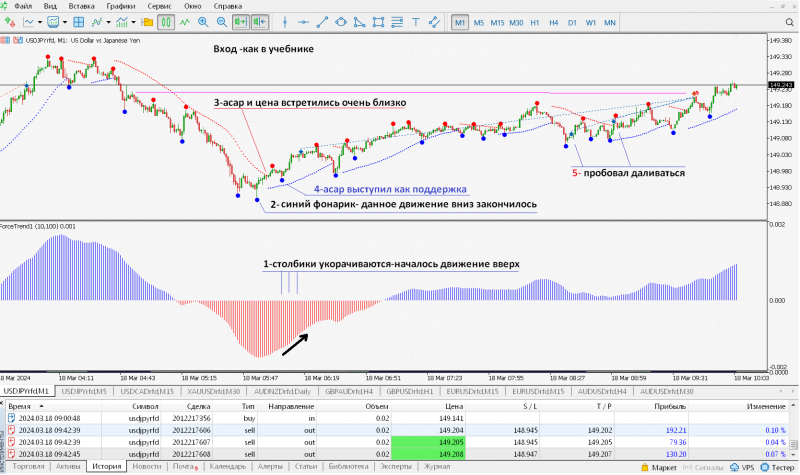
Task: Toggle the candlestick chart mode button
Action: pos(166,22)
